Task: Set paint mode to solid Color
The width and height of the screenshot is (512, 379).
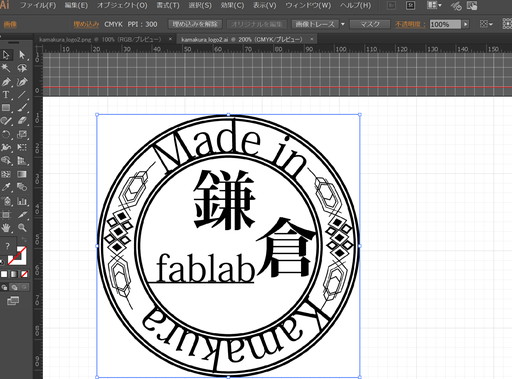Action: (x=4, y=274)
